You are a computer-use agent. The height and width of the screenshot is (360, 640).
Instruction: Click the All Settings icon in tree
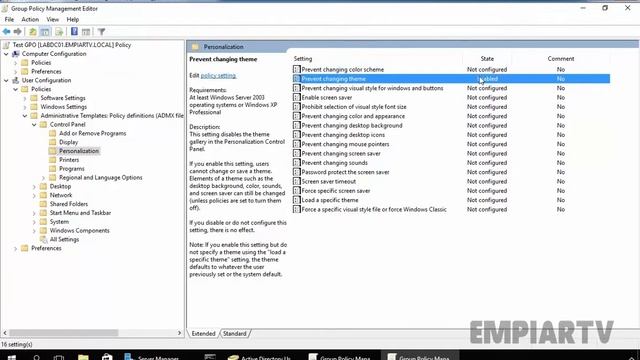pyautogui.click(x=43, y=240)
